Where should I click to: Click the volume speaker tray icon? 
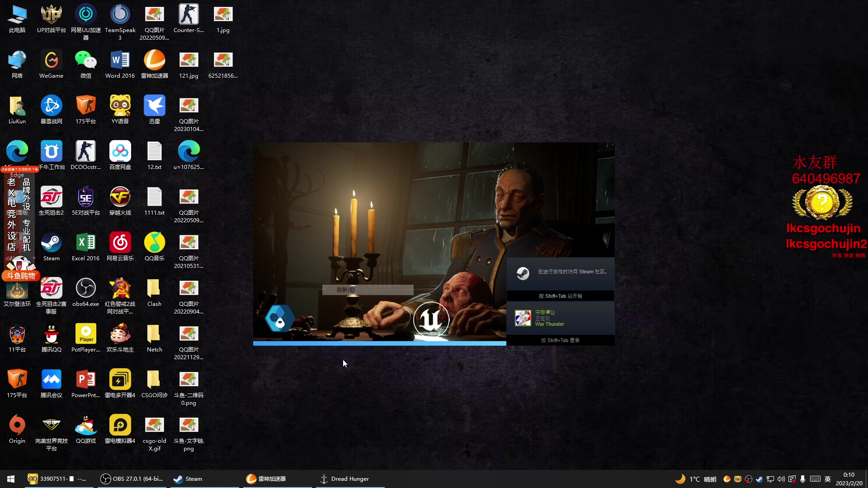[781, 479]
